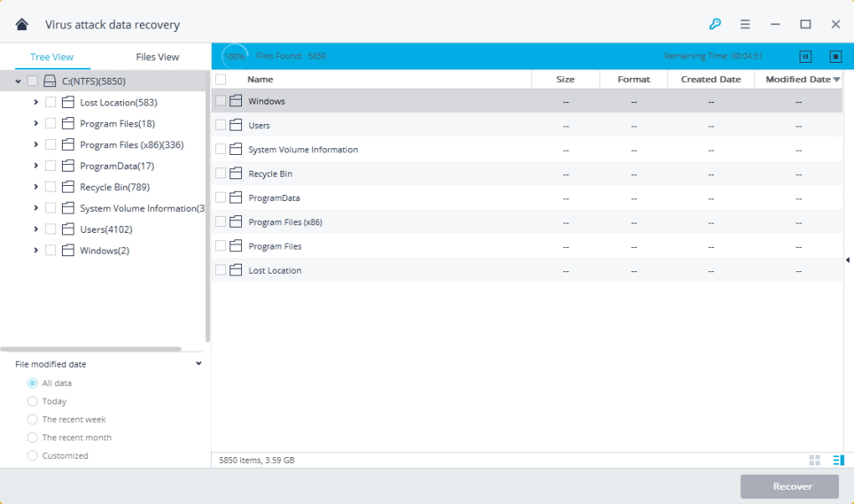Switch to detail list view icon
Image resolution: width=854 pixels, height=504 pixels.
837,460
